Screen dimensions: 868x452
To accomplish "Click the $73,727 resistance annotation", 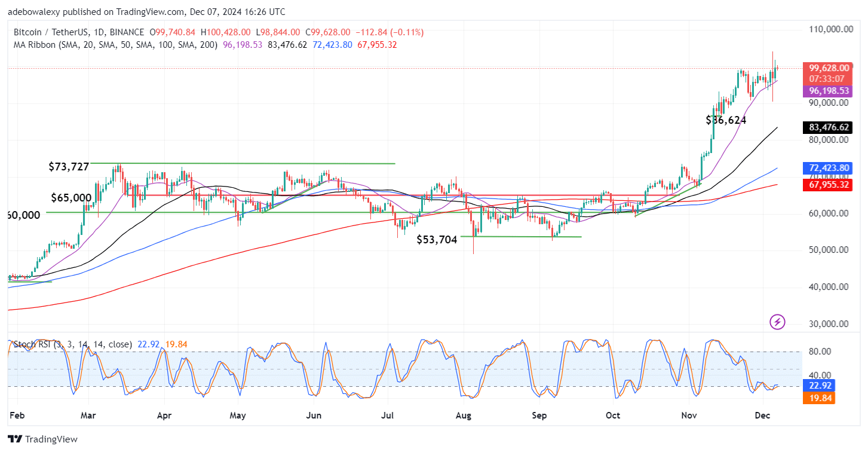I will click(x=69, y=167).
